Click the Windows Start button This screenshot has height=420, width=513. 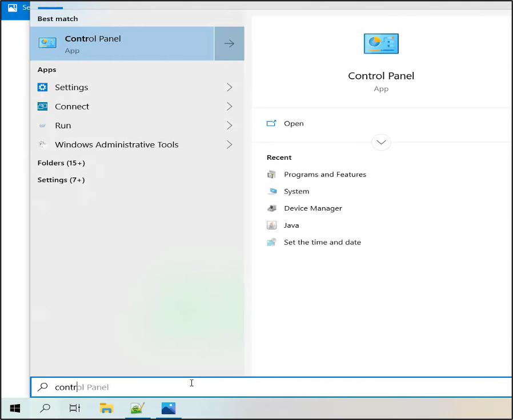[x=15, y=408]
